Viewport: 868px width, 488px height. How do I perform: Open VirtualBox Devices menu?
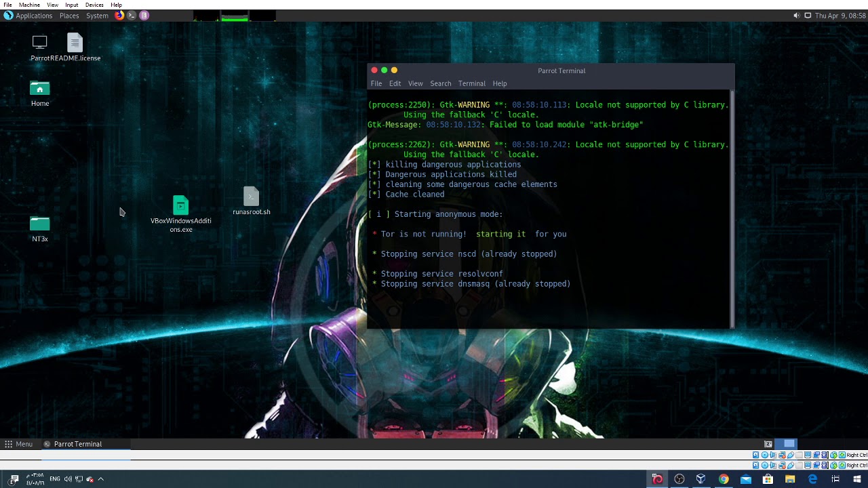click(94, 5)
